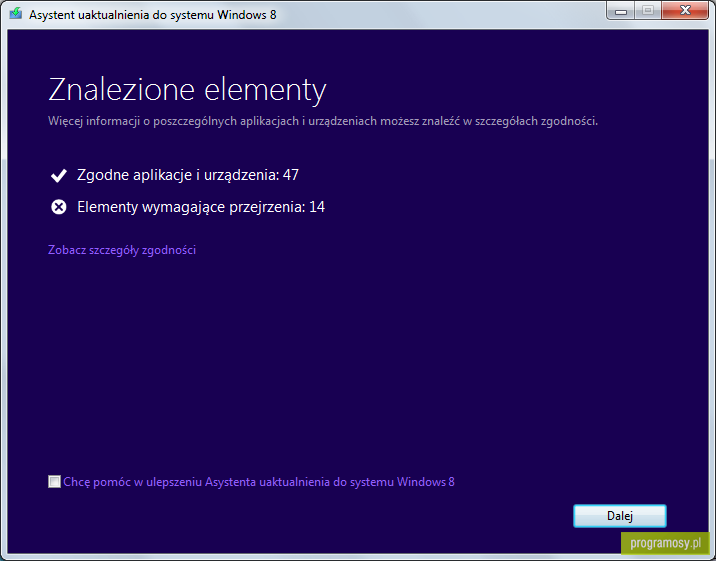This screenshot has height=561, width=716.
Task: Click the window title Asystent uaktualnienia do systemu Windows 8
Action: pyautogui.click(x=153, y=15)
